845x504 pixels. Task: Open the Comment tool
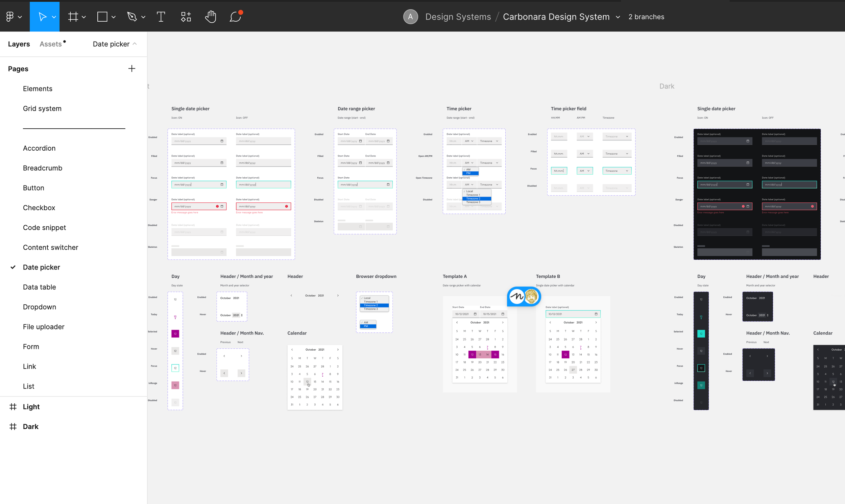236,17
